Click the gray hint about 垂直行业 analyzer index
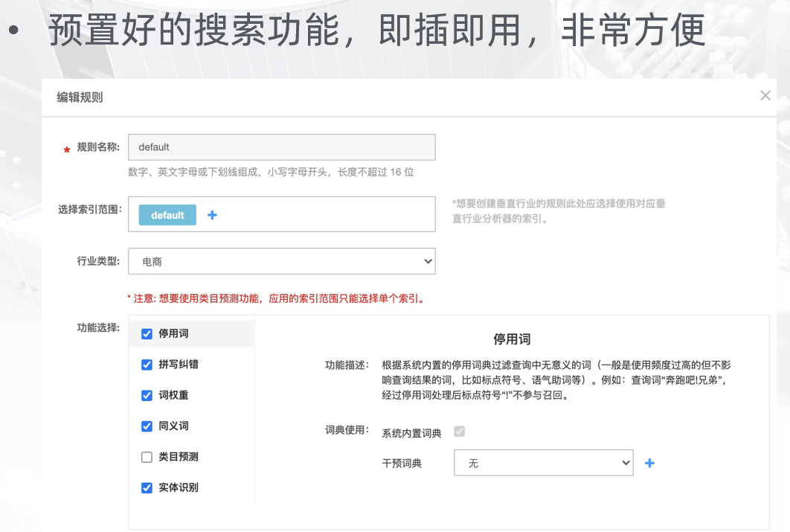 pyautogui.click(x=559, y=211)
